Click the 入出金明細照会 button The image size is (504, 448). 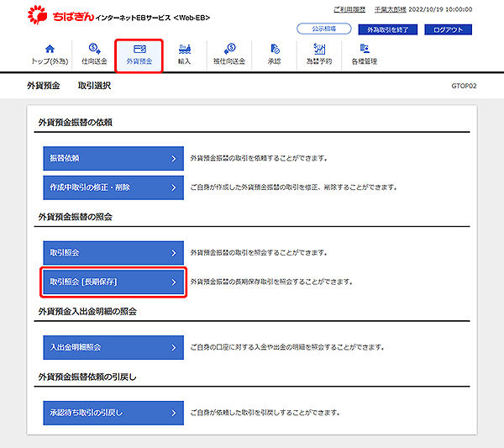(113, 347)
